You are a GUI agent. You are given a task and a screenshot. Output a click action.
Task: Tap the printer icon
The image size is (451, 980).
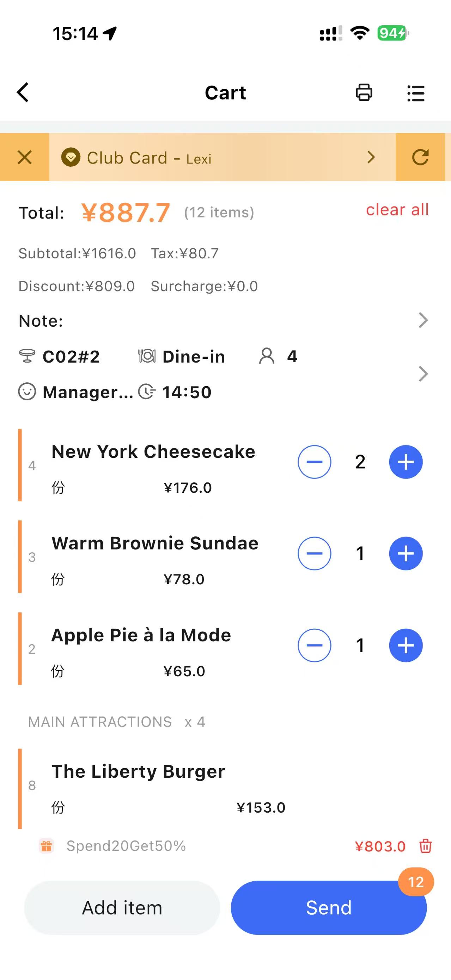point(364,92)
